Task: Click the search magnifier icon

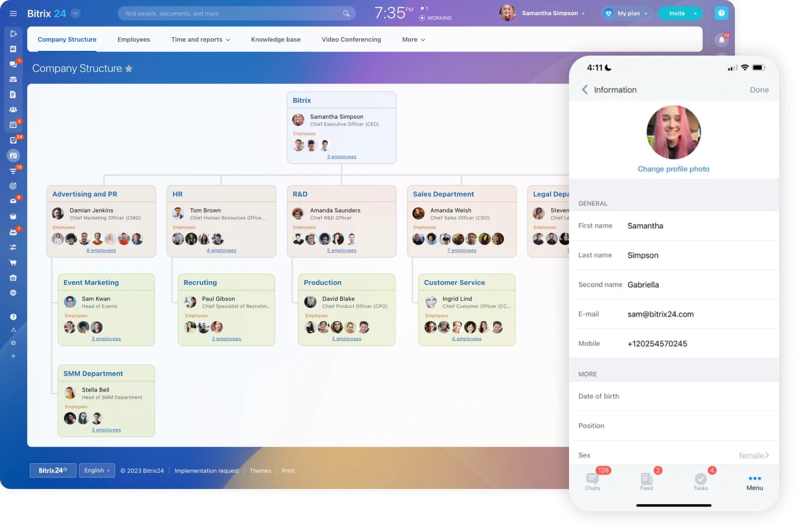Action: tap(346, 14)
